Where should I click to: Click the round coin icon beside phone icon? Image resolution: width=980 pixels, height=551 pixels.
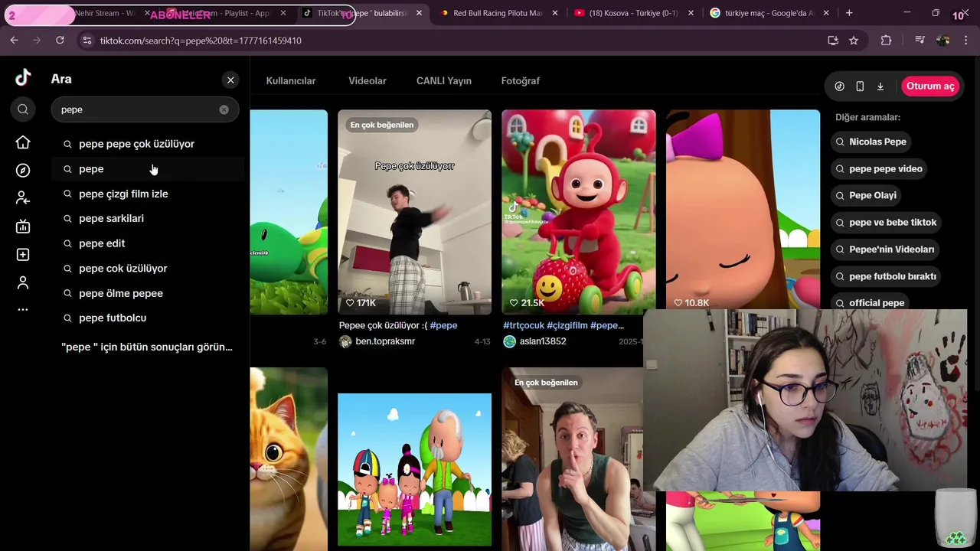(x=840, y=86)
